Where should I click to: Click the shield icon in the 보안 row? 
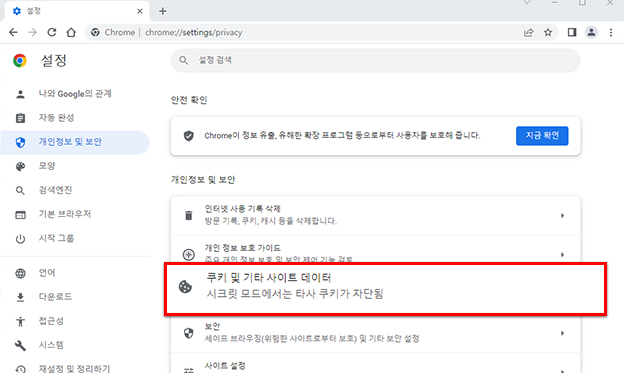tap(189, 333)
